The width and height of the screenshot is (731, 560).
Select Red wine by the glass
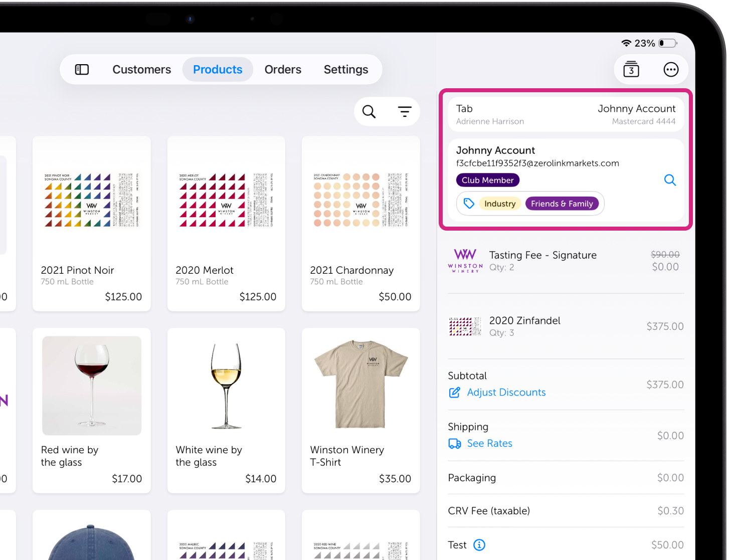(92, 411)
